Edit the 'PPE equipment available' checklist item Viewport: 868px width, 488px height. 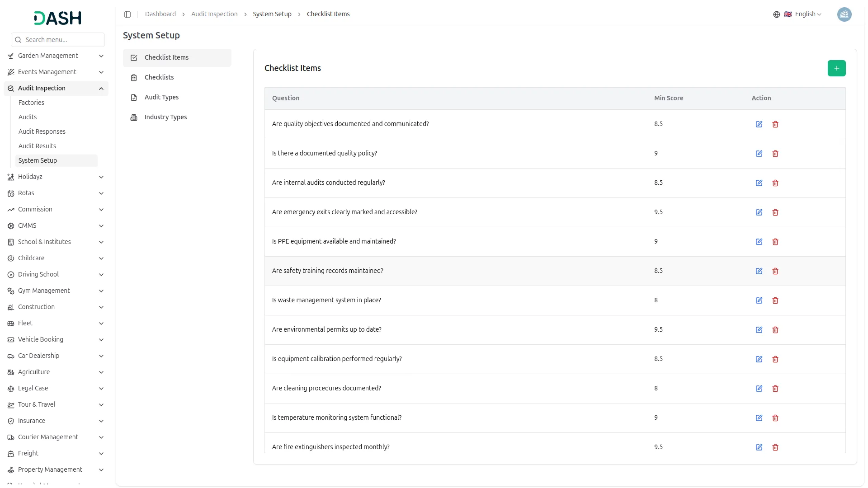(759, 242)
